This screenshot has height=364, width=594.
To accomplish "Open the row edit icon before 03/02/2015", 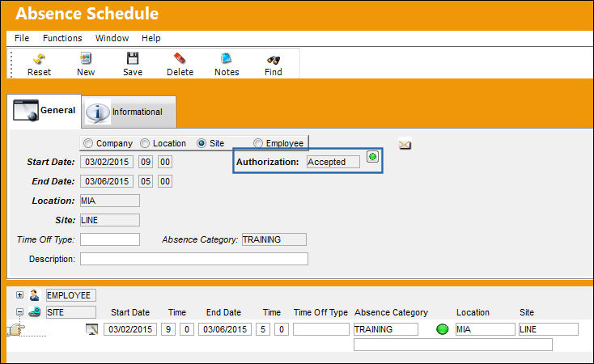I will [x=92, y=329].
